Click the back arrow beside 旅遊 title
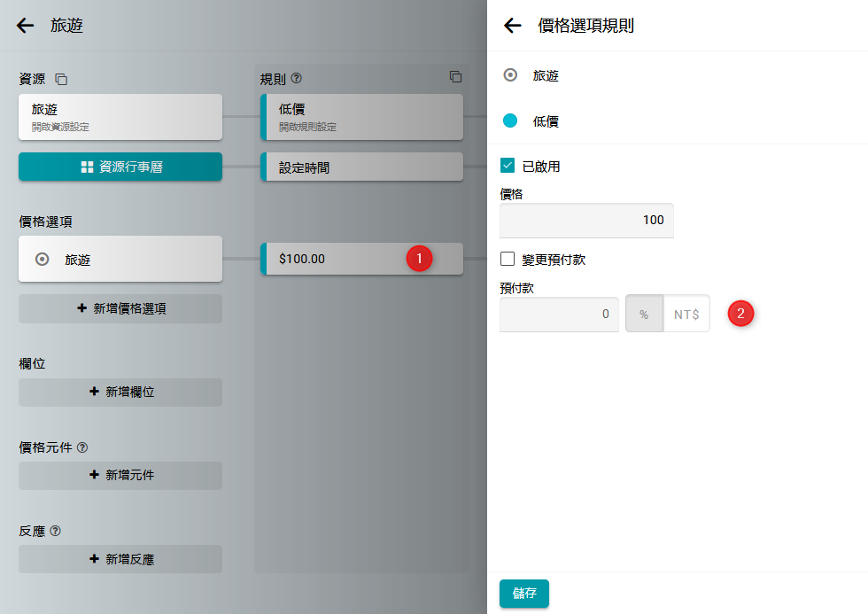868x614 pixels. [26, 26]
